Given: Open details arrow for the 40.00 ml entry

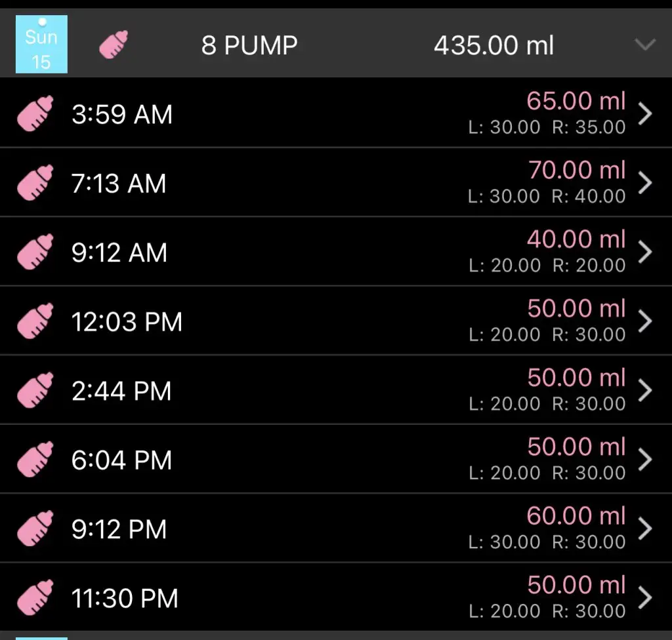Looking at the screenshot, I should (645, 252).
